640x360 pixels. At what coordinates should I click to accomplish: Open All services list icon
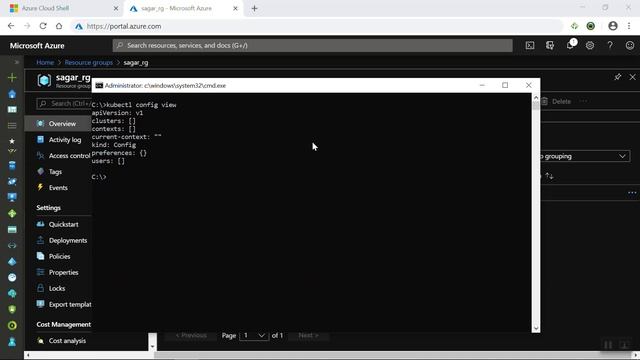click(x=12, y=125)
